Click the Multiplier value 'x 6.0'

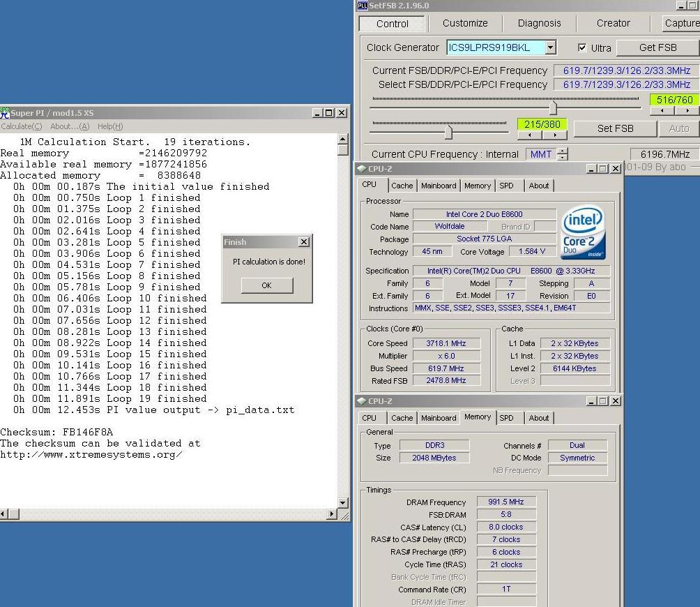(446, 356)
